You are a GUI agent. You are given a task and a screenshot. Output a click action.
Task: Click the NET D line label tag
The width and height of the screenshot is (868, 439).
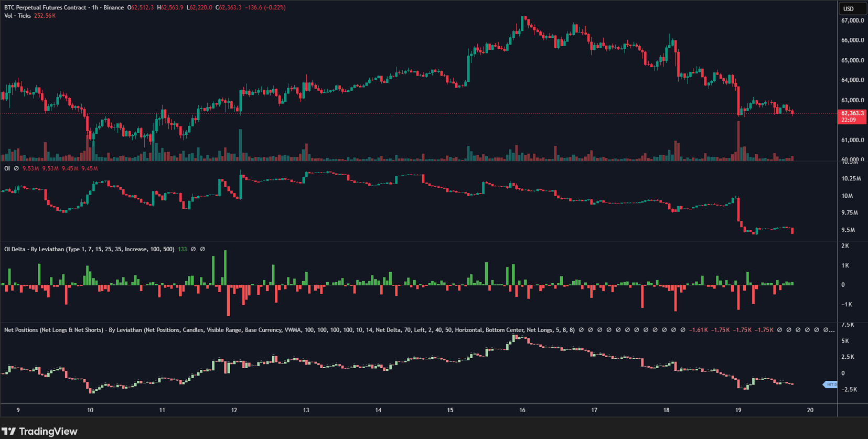click(x=830, y=384)
